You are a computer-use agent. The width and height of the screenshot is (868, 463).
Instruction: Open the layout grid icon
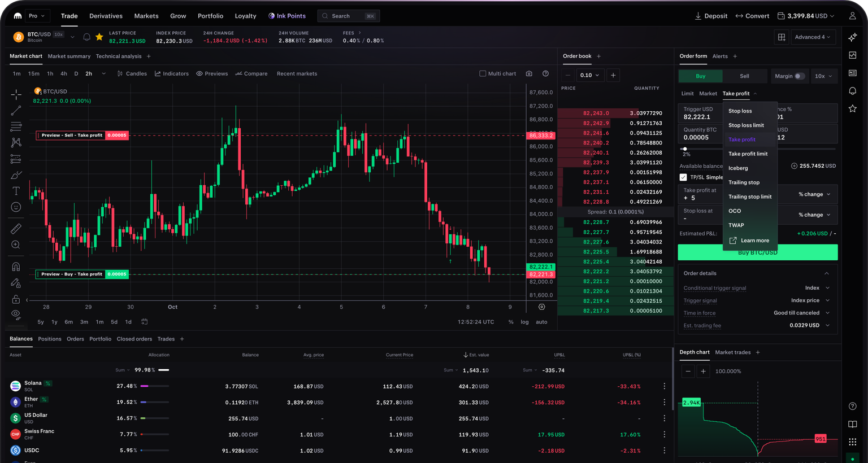click(782, 37)
